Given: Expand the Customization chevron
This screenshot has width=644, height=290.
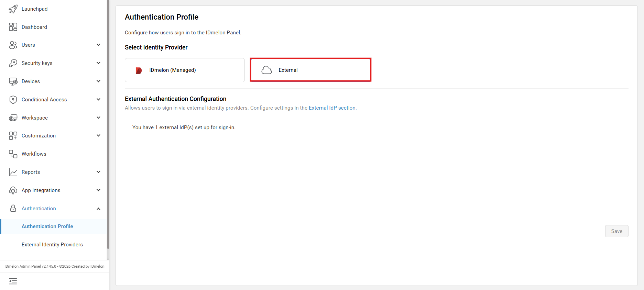Looking at the screenshot, I should click(x=98, y=136).
